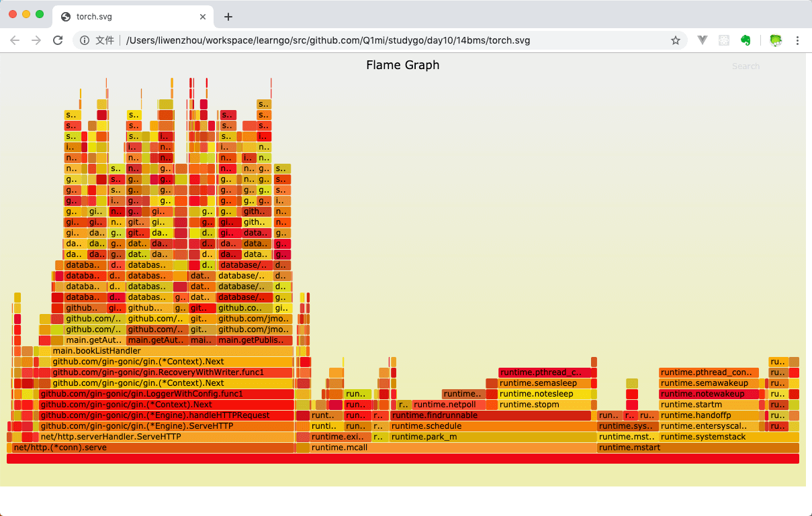Zoom into the net/http.(*conn).serve frame

(x=152, y=448)
